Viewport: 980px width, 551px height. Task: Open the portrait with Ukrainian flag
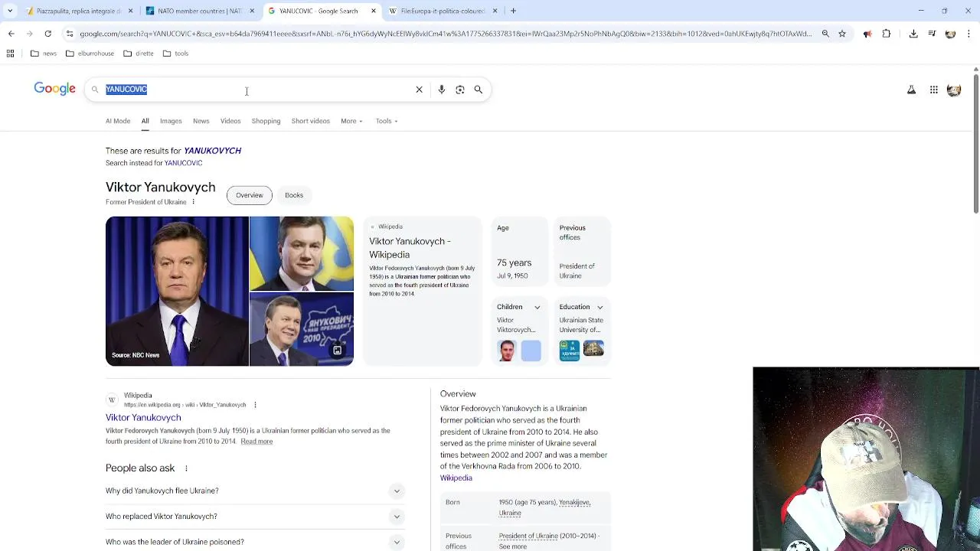point(302,253)
